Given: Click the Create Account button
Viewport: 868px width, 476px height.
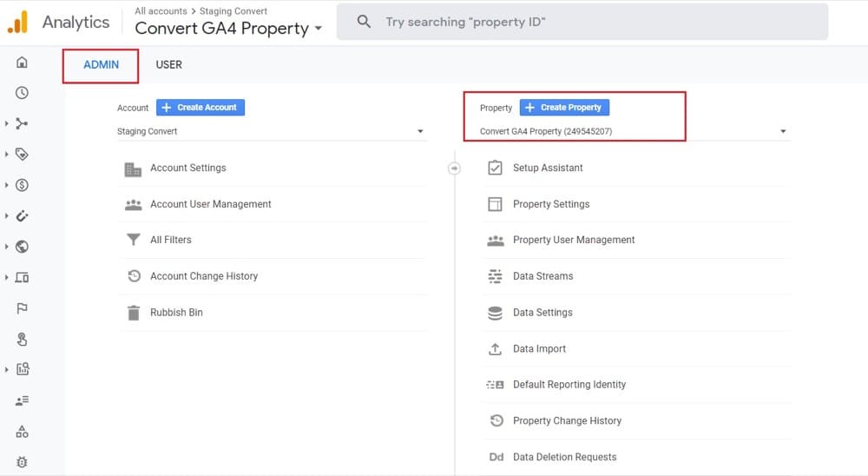Looking at the screenshot, I should tap(201, 108).
